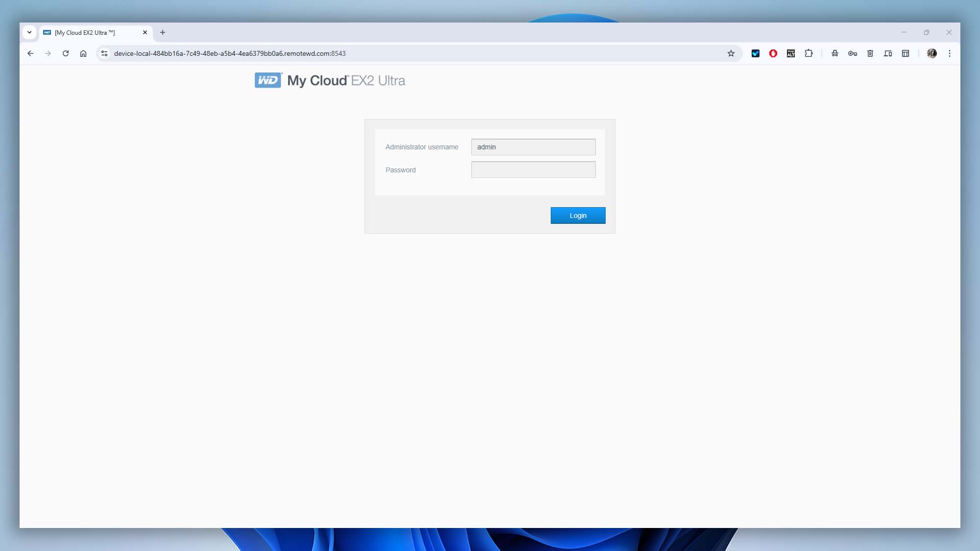Viewport: 980px width, 551px height.
Task: Click the address bar URL
Action: click(230, 53)
